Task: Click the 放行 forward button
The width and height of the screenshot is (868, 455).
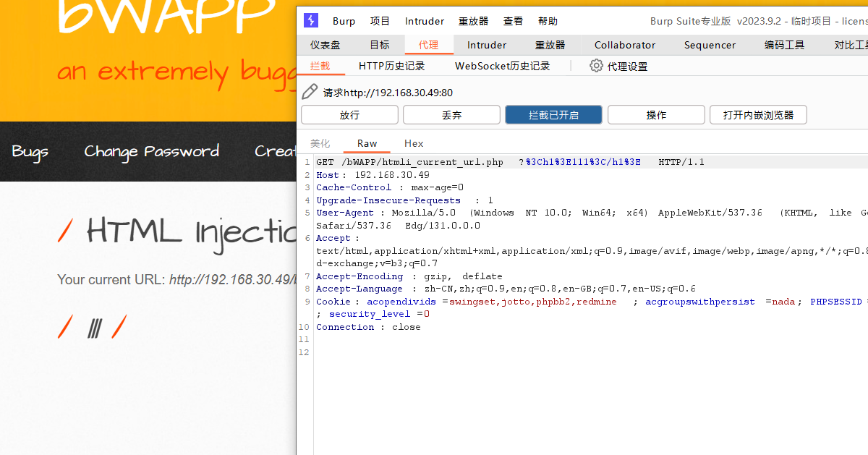Action: [349, 115]
